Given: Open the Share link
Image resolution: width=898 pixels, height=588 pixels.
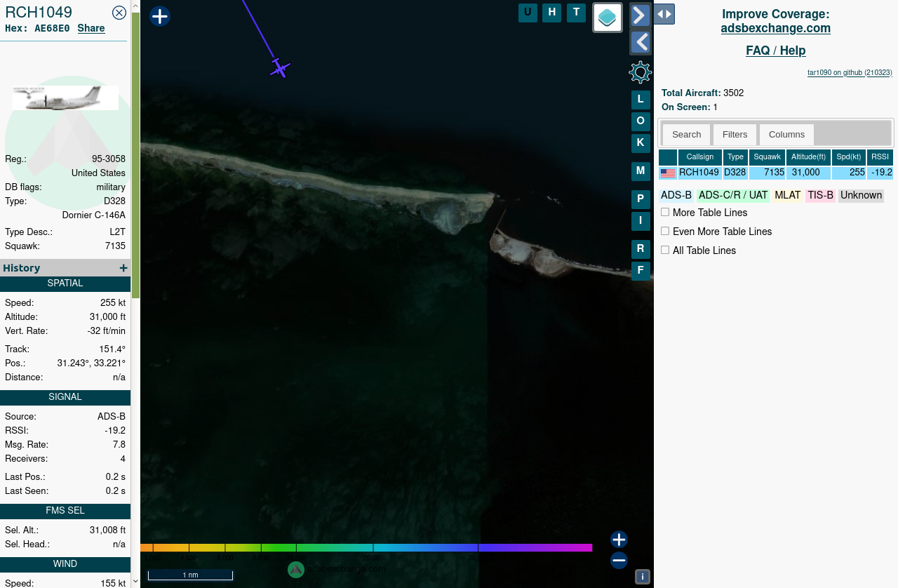Looking at the screenshot, I should coord(91,28).
